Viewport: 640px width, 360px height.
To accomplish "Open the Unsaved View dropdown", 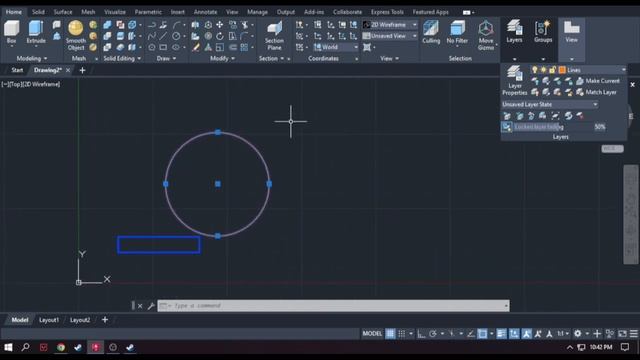I will tap(390, 36).
